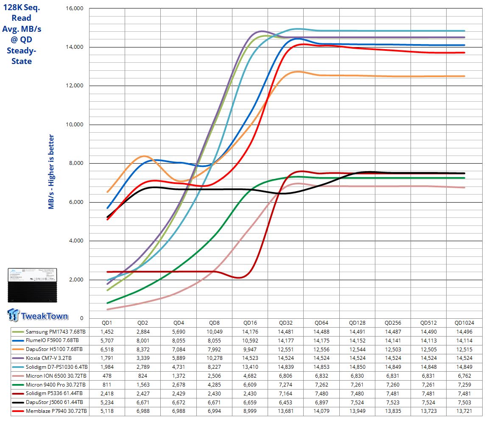
Task: Click the QD64 column header
Action: [x=321, y=323]
